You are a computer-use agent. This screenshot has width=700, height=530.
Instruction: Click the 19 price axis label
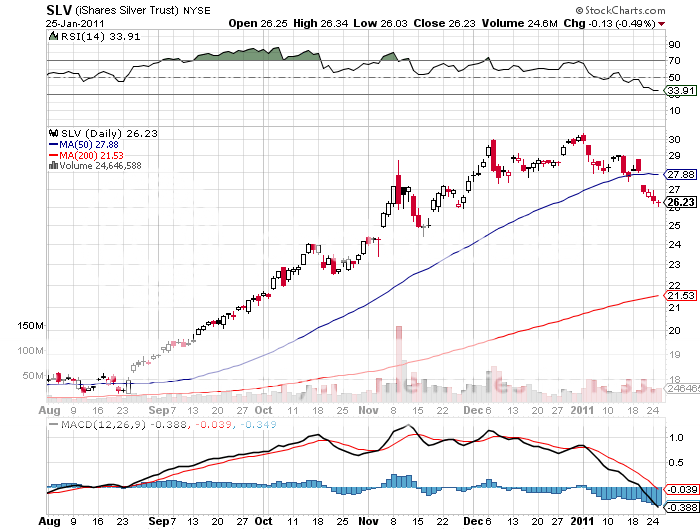coord(674,355)
